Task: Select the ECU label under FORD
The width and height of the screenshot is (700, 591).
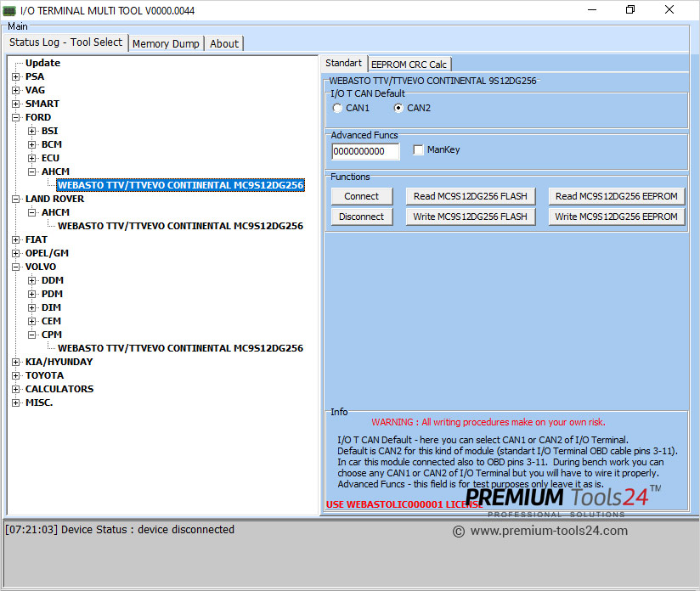Action: [x=50, y=159]
